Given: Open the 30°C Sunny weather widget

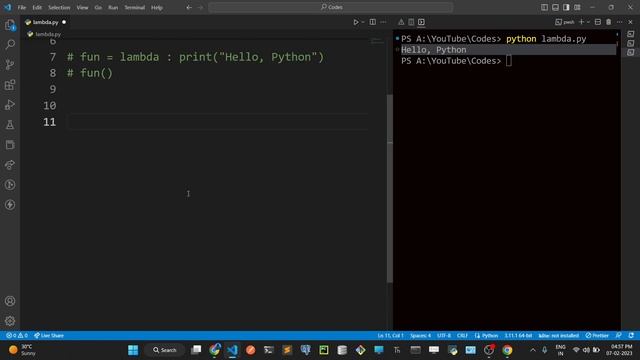Looking at the screenshot, I should click(23, 350).
